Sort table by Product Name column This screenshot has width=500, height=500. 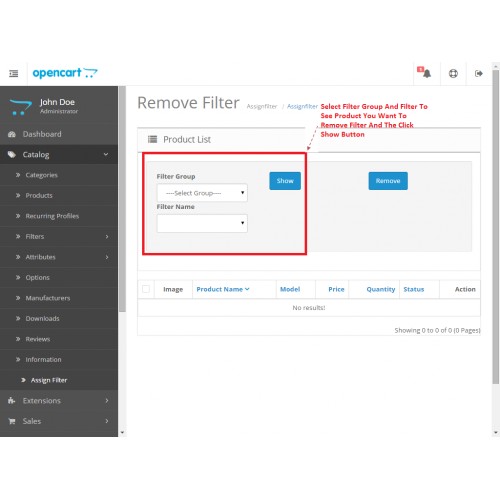point(223,289)
